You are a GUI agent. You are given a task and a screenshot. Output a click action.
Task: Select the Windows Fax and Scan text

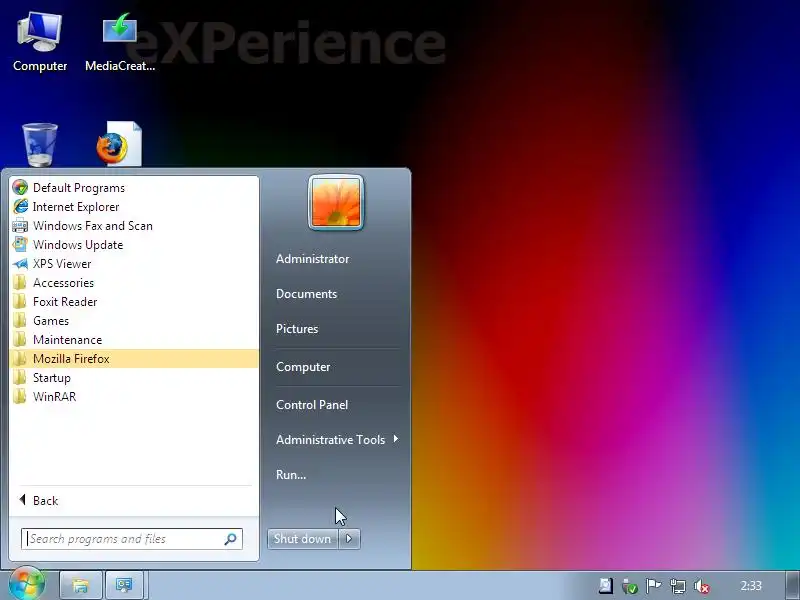[92, 226]
